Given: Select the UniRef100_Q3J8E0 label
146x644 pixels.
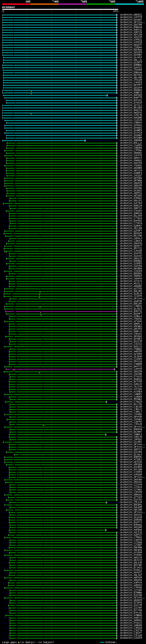Looking at the screenshot, I should 131,442.
